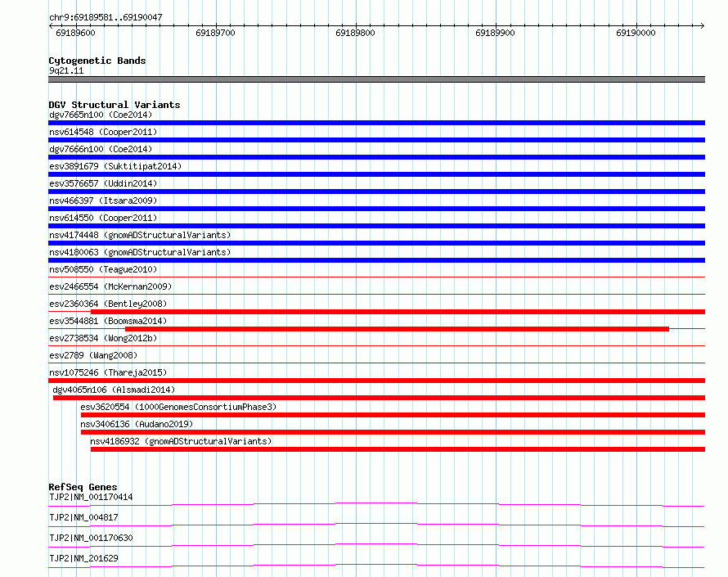The width and height of the screenshot is (728, 577).
Task: Click the RefSeq Genes track title
Action: click(83, 487)
